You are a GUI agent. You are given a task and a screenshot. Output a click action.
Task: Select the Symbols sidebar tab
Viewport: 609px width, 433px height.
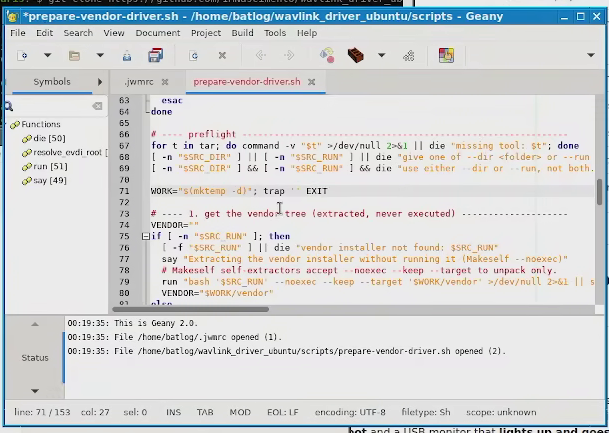pyautogui.click(x=52, y=82)
